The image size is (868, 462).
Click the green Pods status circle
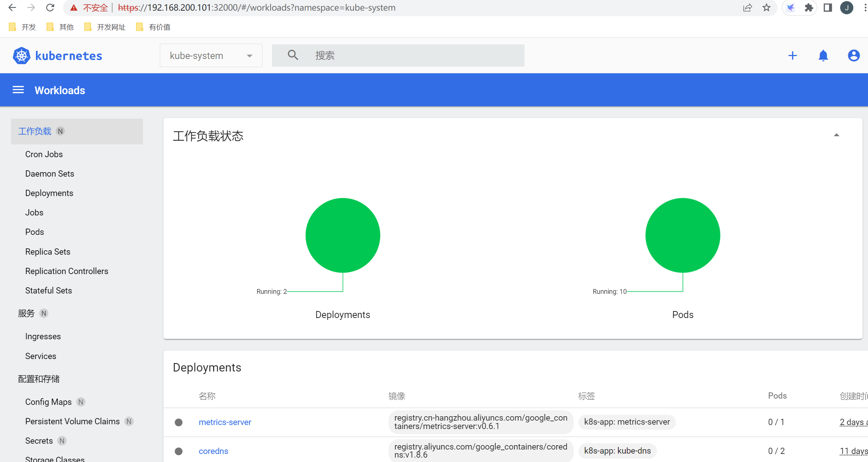683,235
